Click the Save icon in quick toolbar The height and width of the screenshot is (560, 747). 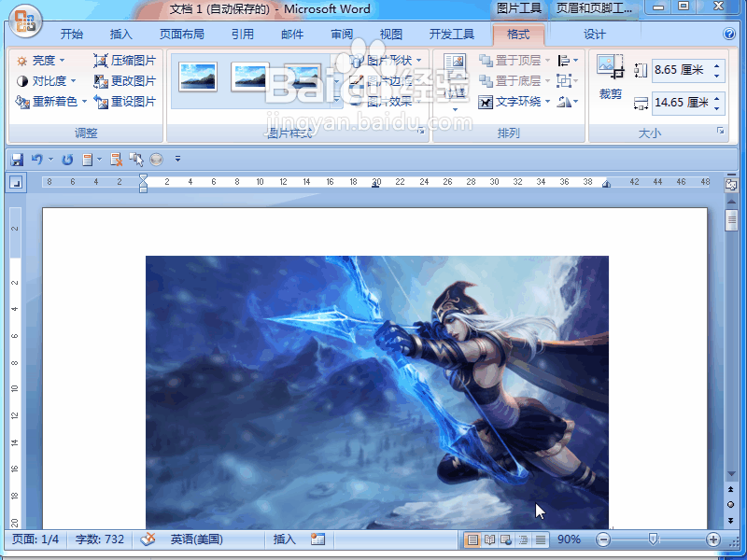click(x=17, y=160)
